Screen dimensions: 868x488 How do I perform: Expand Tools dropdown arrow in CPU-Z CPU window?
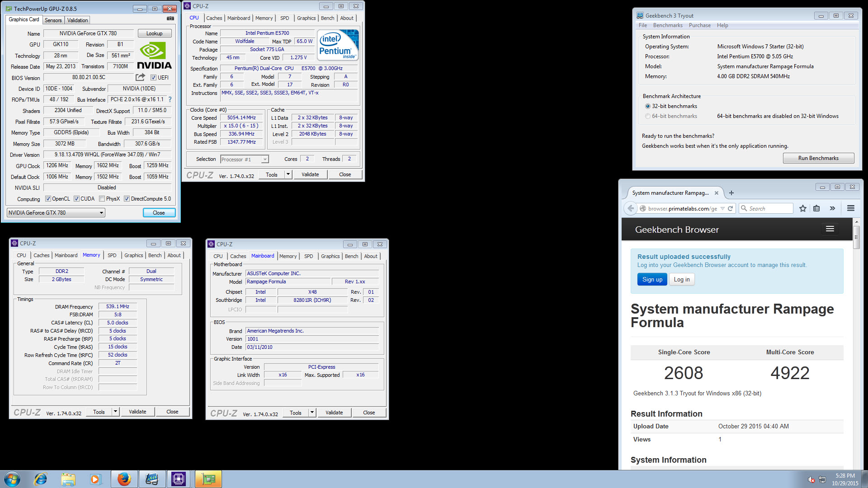click(x=288, y=174)
